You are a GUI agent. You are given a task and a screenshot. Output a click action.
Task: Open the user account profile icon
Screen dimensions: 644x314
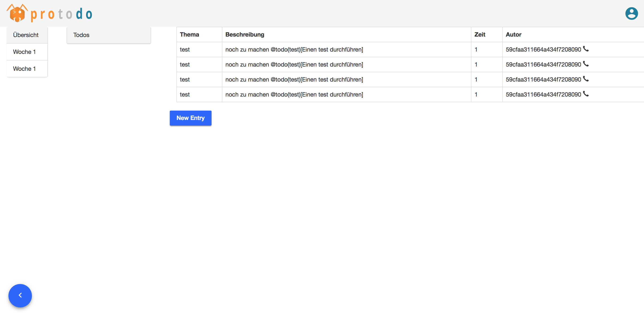[631, 13]
